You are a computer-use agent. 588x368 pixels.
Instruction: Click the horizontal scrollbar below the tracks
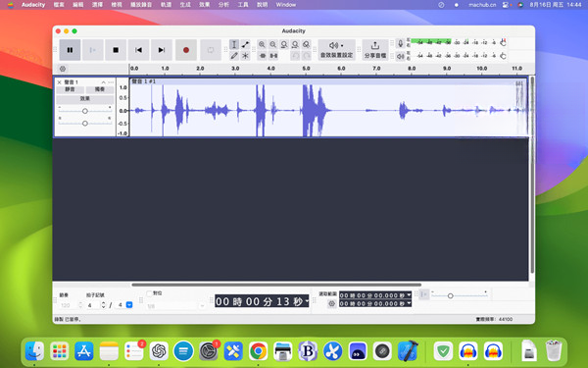[x=276, y=285]
